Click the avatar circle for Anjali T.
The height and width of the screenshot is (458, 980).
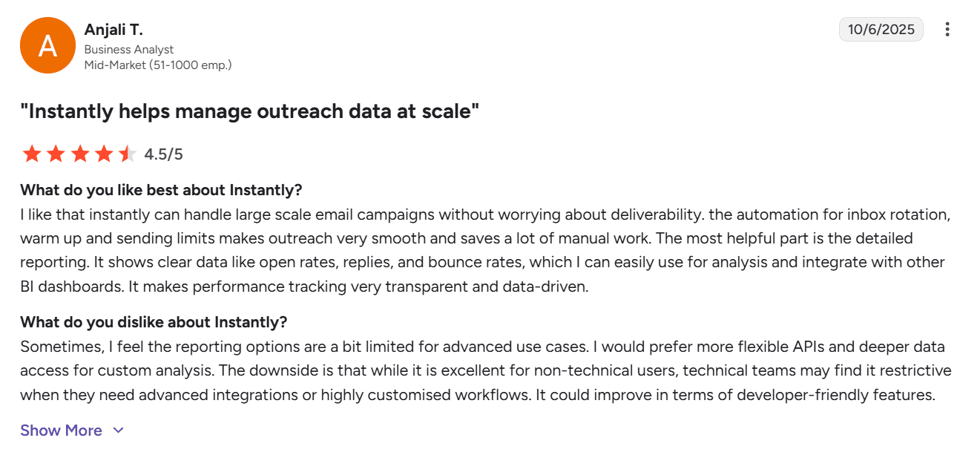pos(47,45)
